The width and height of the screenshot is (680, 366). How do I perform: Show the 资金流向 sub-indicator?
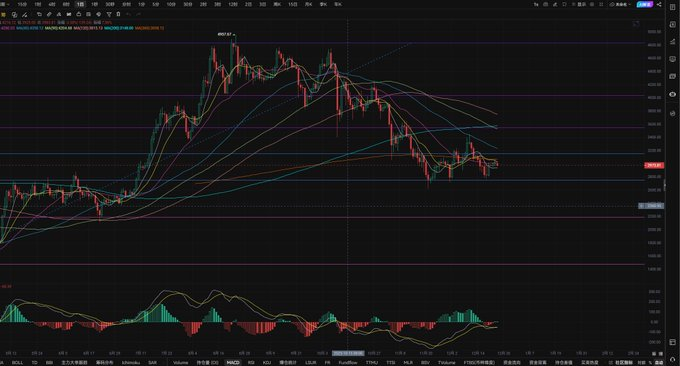[x=512, y=363]
